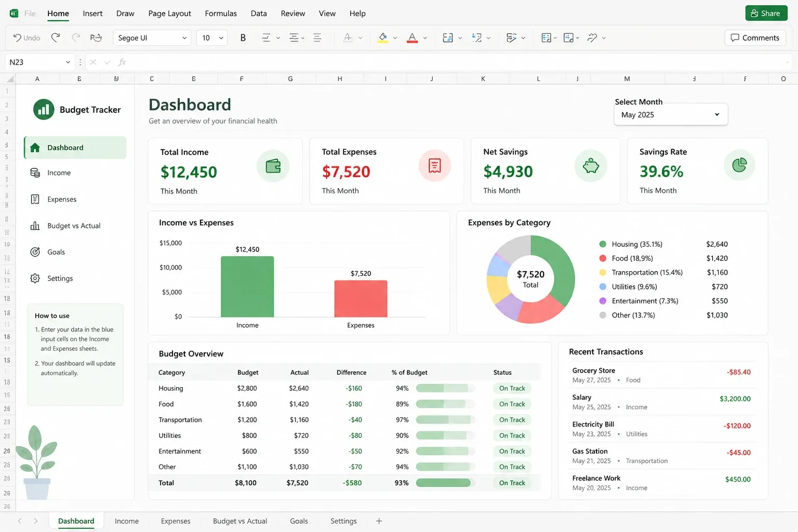The width and height of the screenshot is (798, 532).
Task: Click the link/draw icon at toolbar end
Action: pyautogui.click(x=592, y=37)
